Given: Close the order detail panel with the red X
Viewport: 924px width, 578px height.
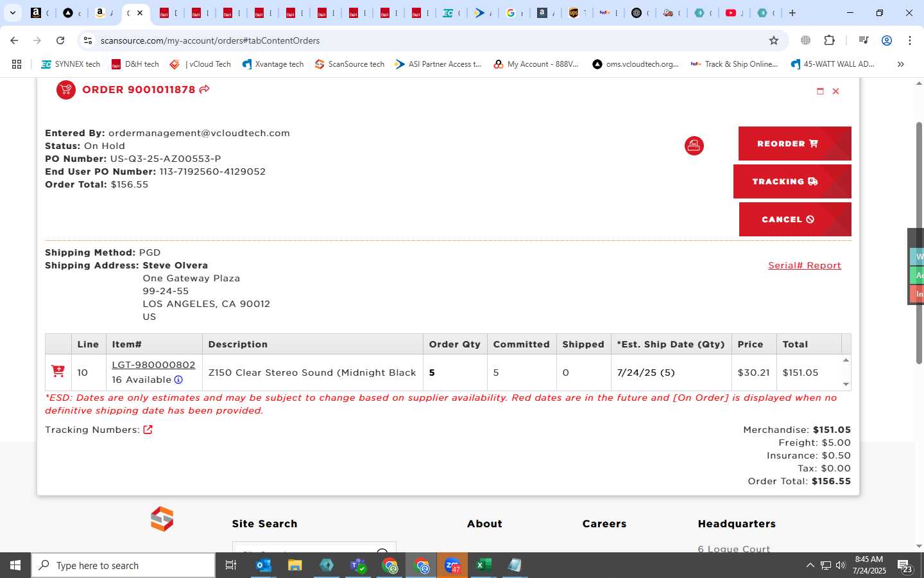Looking at the screenshot, I should pos(835,91).
